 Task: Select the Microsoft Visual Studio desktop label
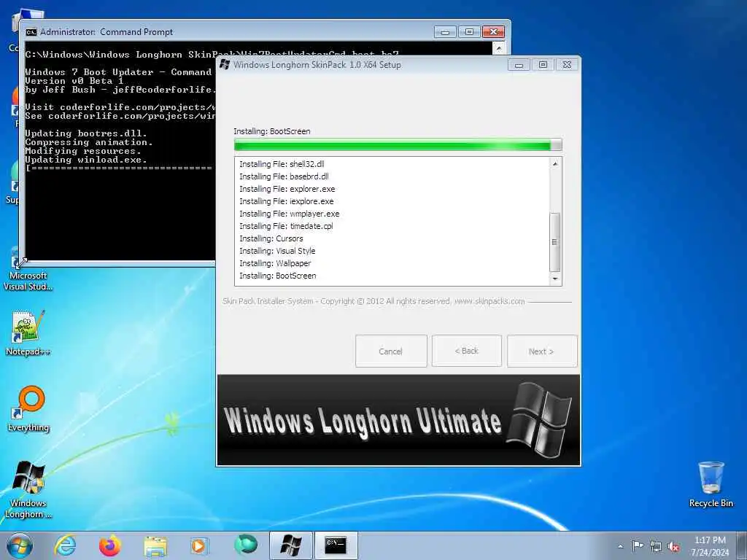pyautogui.click(x=28, y=281)
